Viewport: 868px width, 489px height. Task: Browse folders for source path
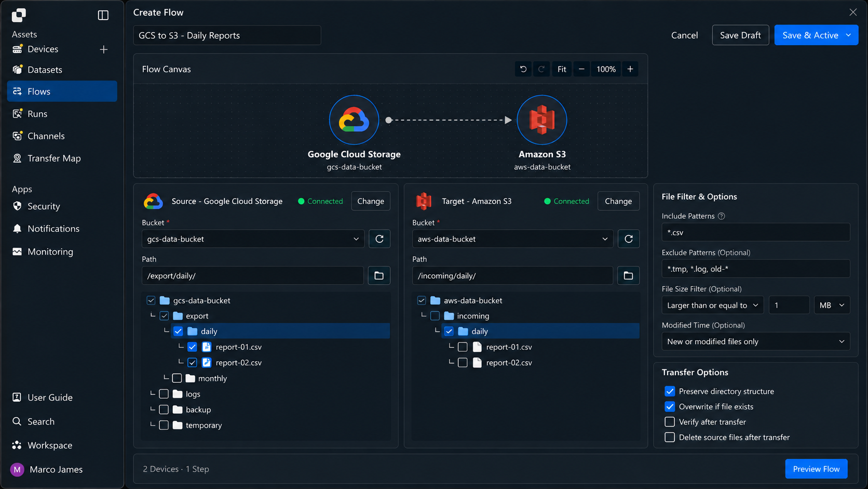click(x=379, y=275)
